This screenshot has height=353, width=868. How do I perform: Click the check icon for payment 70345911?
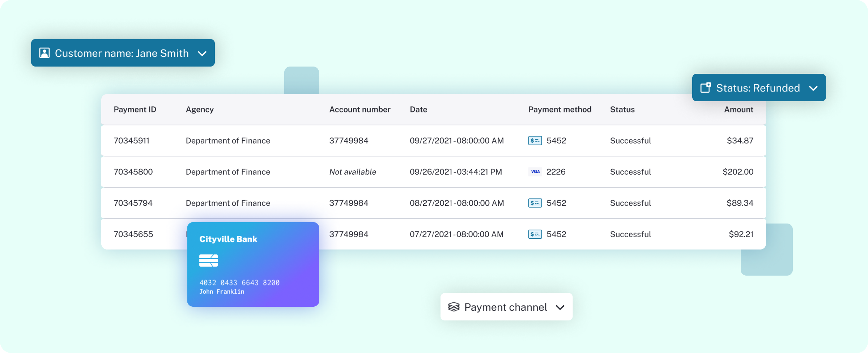click(x=535, y=140)
